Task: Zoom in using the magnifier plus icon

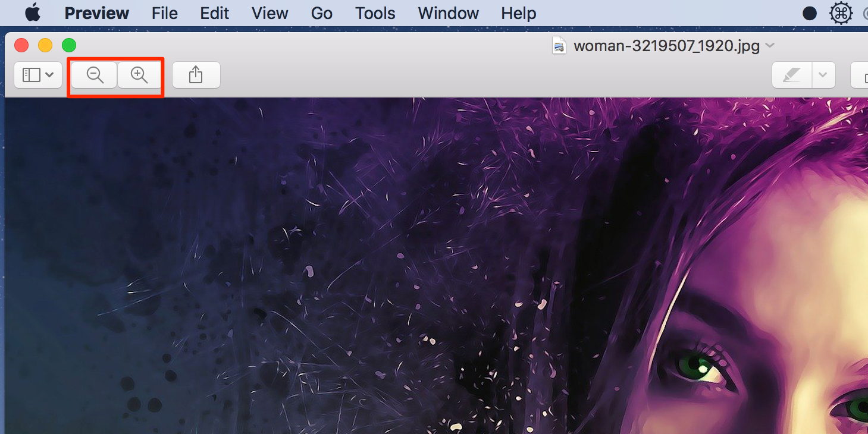Action: (x=139, y=74)
